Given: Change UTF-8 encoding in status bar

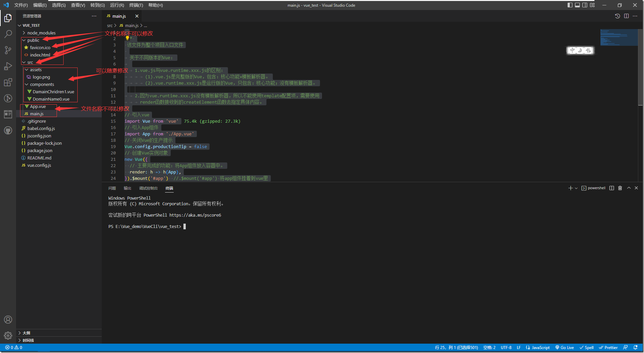Looking at the screenshot, I should 506,348.
